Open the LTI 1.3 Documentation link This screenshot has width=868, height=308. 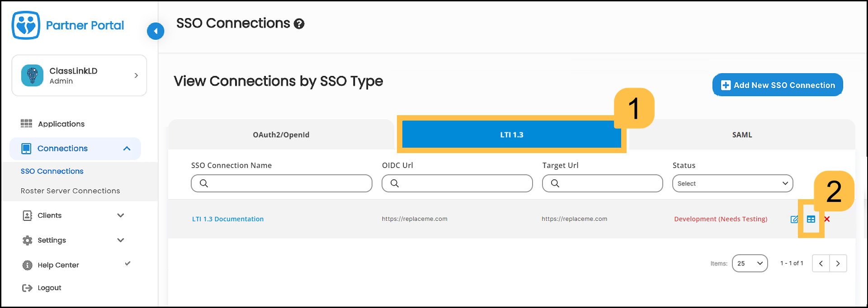[228, 219]
